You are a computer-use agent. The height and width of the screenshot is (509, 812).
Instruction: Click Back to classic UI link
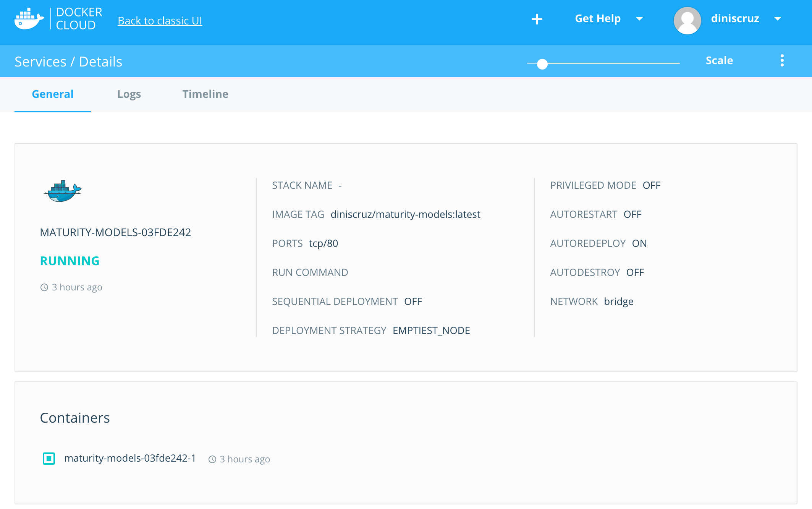tap(160, 21)
